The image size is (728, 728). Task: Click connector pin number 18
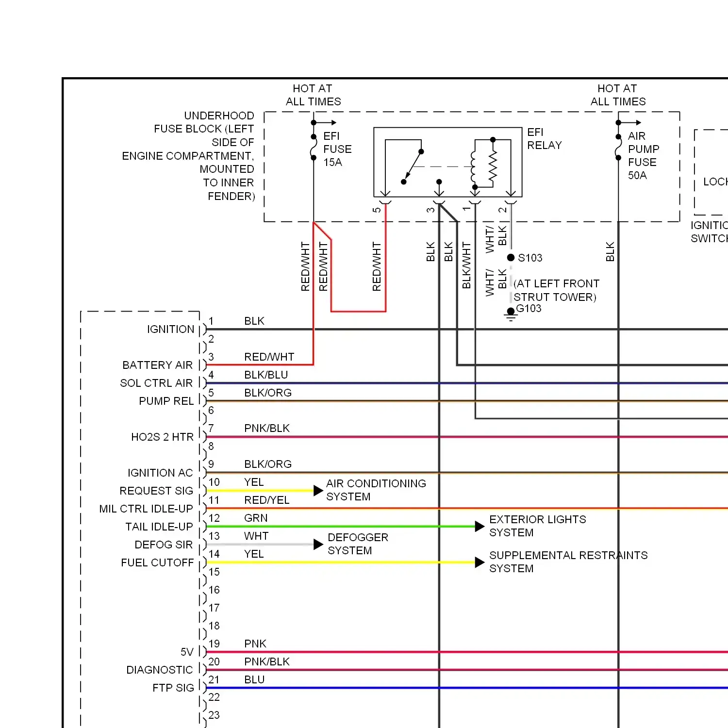(x=214, y=626)
